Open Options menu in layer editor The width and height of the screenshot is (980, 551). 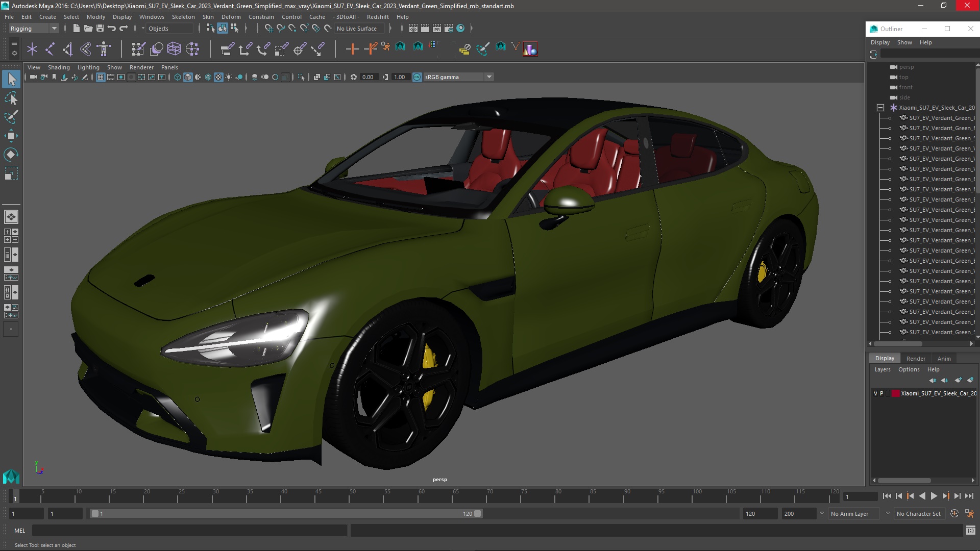coord(909,369)
